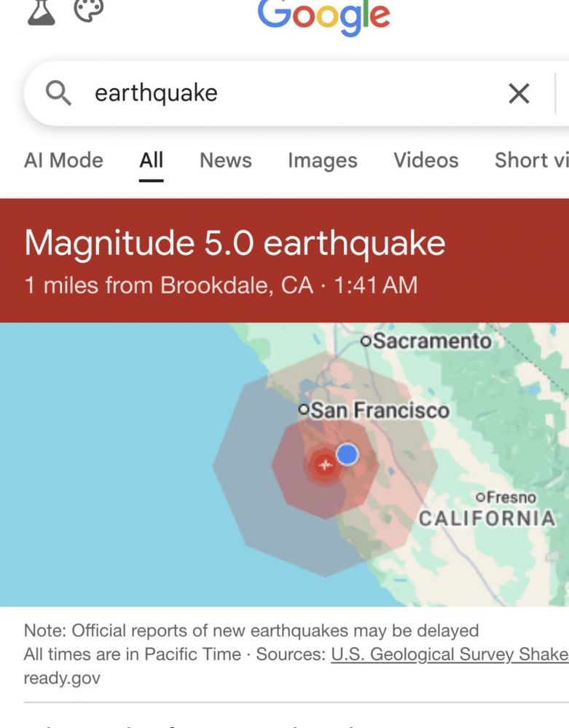Select the All results tab

151,160
